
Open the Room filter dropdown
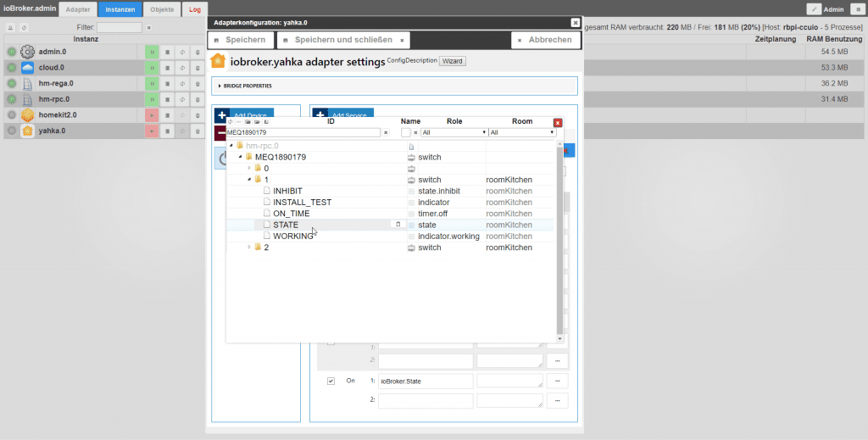click(x=522, y=133)
